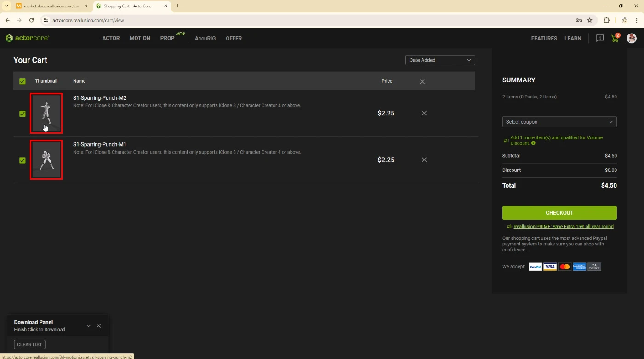This screenshot has height=359, width=644.
Task: Uncheck the S1-Sparring-Punch-M2 checkbox
Action: 23,114
